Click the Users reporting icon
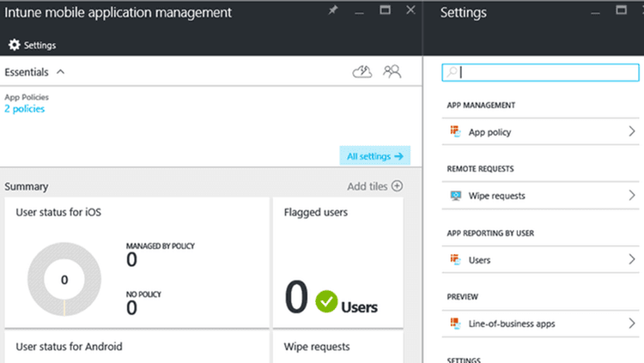644x363 pixels. (x=456, y=259)
